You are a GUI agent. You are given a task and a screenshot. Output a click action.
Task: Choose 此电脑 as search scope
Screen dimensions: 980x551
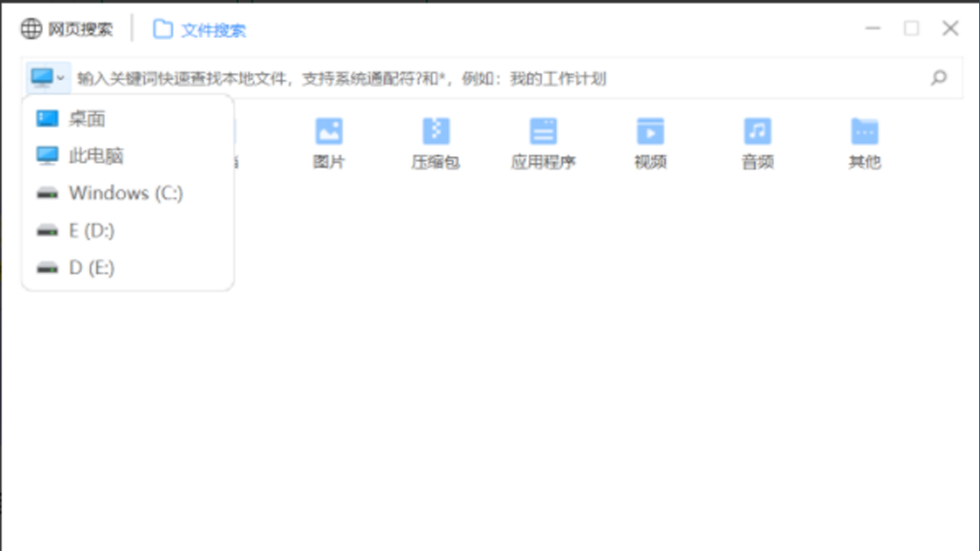pyautogui.click(x=96, y=156)
